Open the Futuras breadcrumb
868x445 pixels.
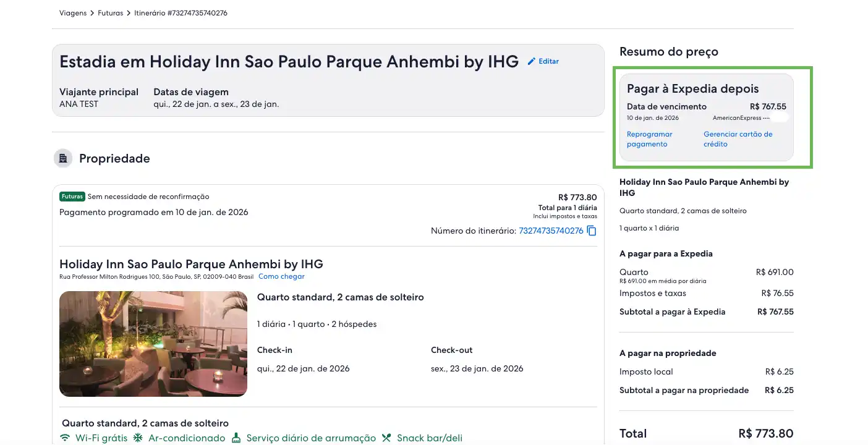pos(110,12)
